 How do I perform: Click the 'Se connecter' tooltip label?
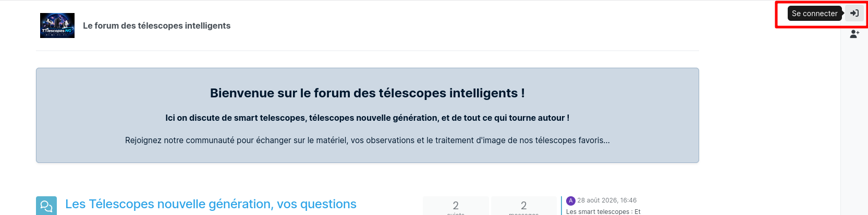pyautogui.click(x=814, y=14)
